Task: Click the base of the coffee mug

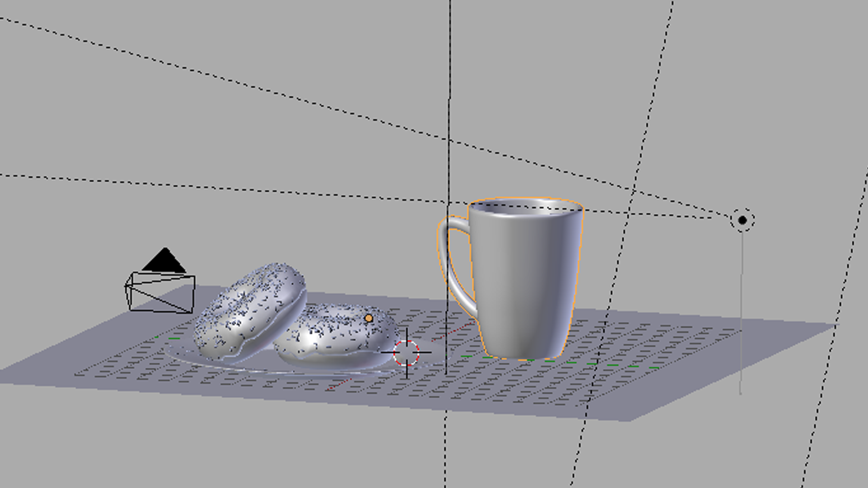Action: pyautogui.click(x=524, y=355)
